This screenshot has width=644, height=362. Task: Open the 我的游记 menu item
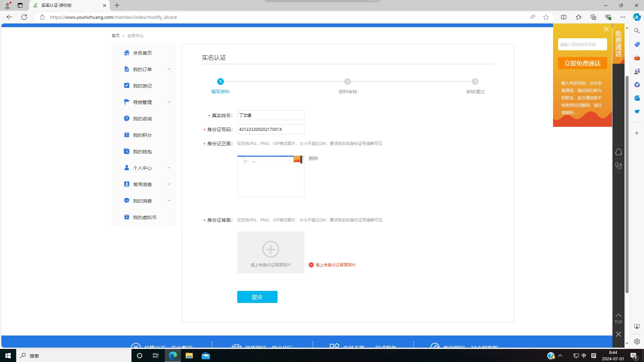(x=142, y=86)
